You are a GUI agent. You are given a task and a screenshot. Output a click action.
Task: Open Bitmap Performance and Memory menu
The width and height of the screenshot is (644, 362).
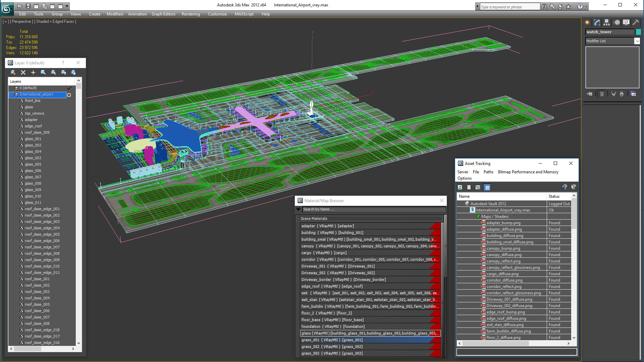[x=528, y=172]
